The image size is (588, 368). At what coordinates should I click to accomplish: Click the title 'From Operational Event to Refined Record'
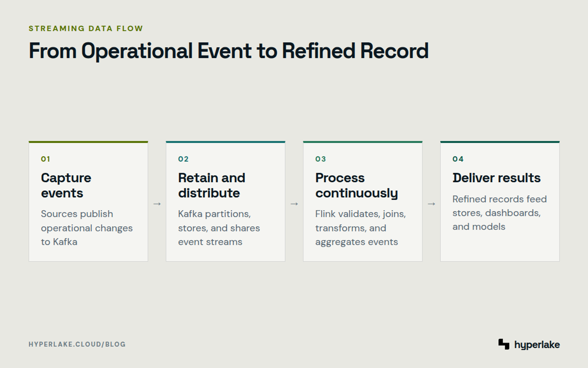pos(229,51)
